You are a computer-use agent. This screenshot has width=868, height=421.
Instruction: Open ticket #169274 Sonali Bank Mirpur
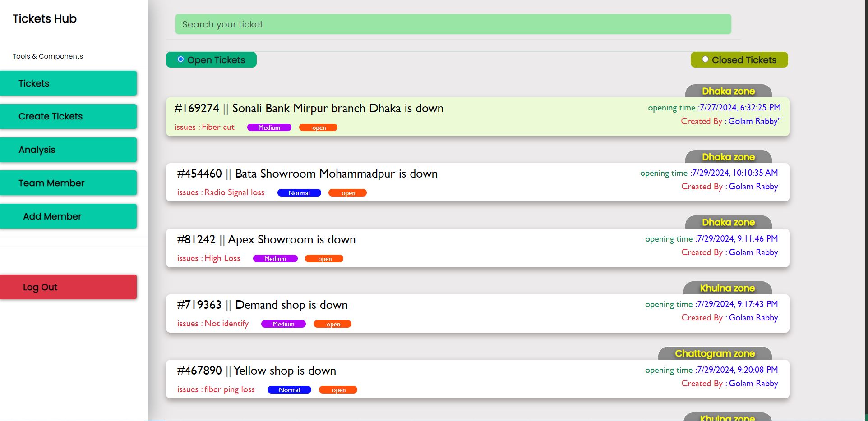337,109
